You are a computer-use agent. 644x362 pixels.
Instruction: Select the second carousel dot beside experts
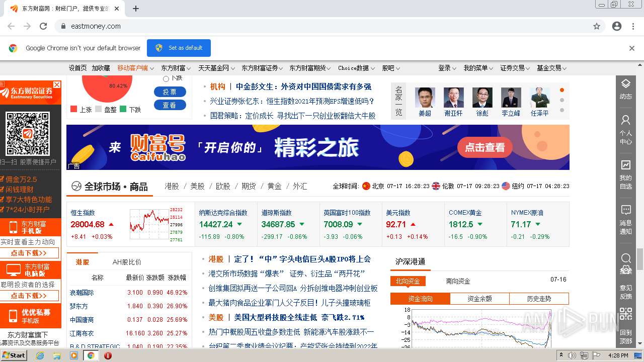[x=562, y=100]
